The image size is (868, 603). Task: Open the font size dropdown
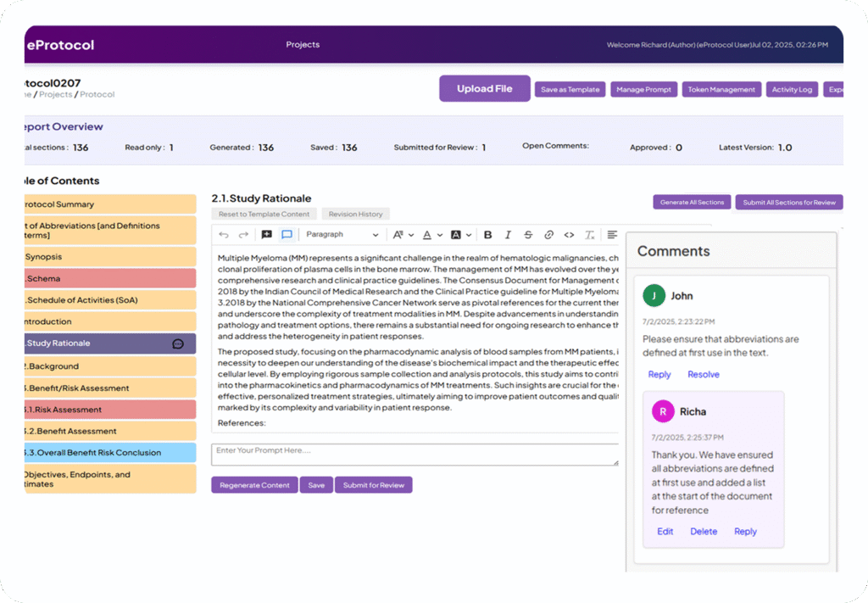[402, 235]
